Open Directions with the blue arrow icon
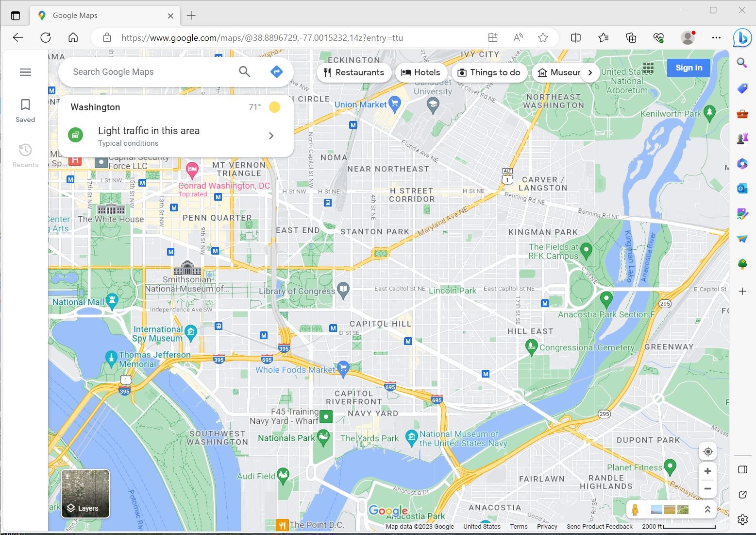The image size is (756, 535). [276, 72]
